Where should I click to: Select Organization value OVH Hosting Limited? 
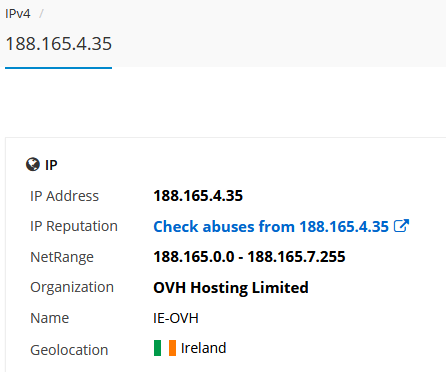(x=231, y=288)
